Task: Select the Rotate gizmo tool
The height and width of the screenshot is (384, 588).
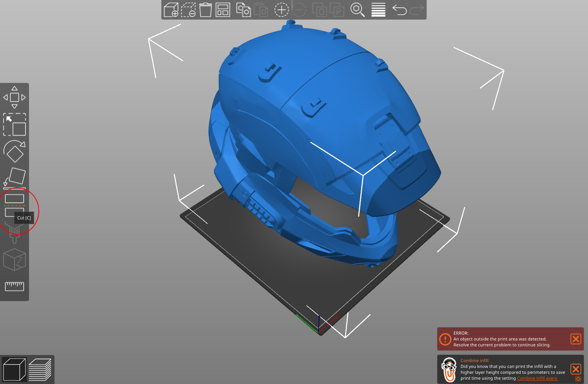Action: pos(15,151)
